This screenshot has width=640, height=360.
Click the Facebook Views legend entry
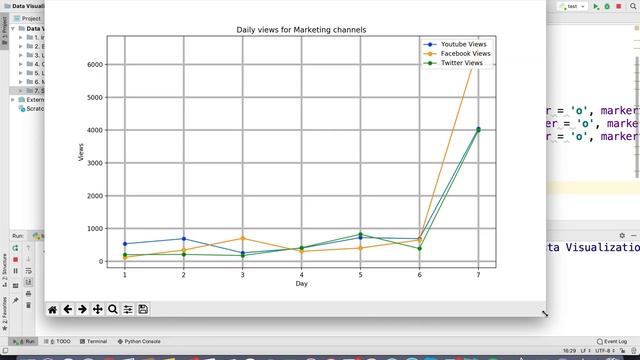tap(457, 53)
